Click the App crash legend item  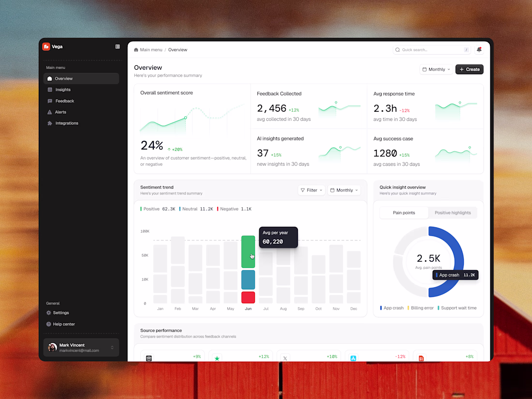tap(392, 308)
